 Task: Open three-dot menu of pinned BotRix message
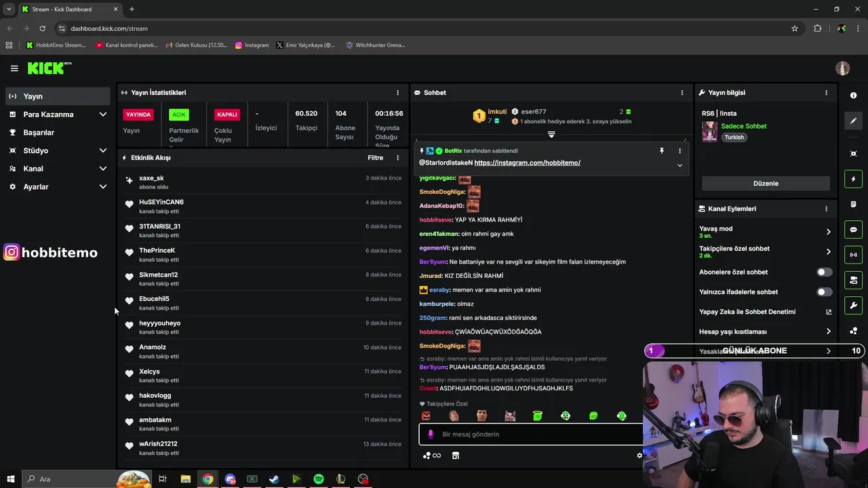click(679, 150)
